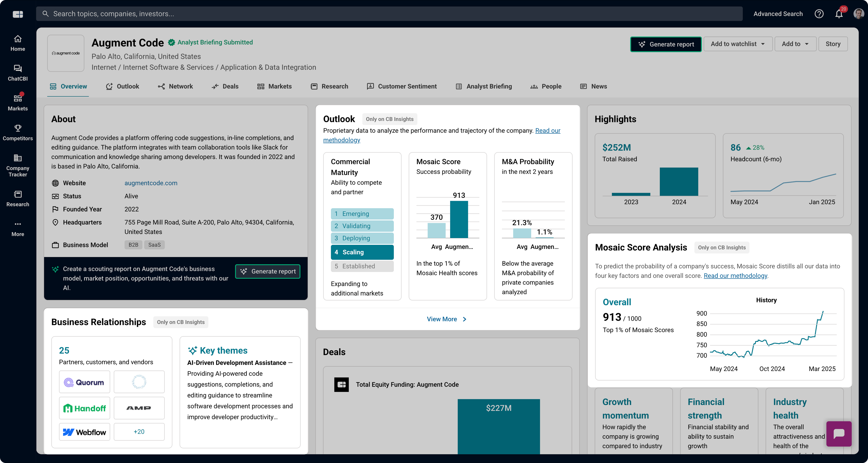Click the 2024 Total Raised bar
Screen dimensions: 868x463
679,182
